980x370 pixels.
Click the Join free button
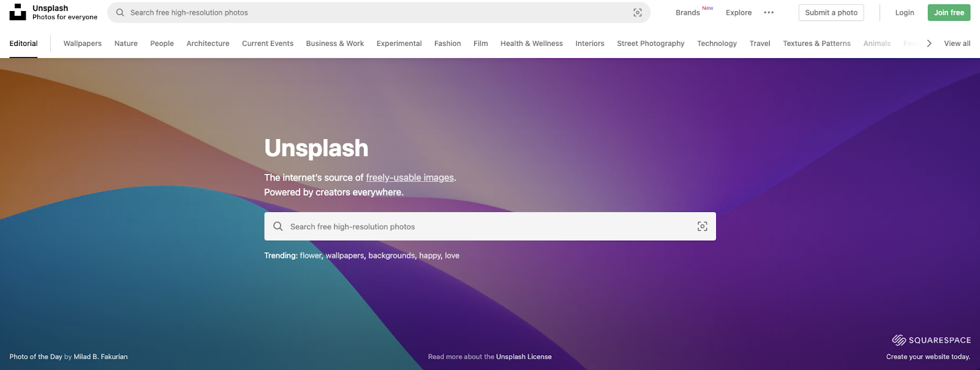(949, 12)
